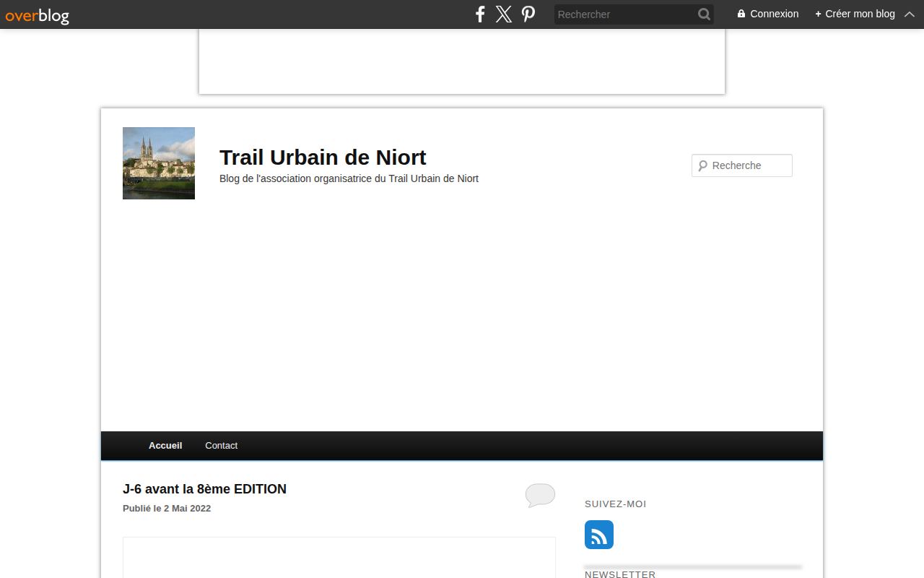
Task: Focus the blog Recherche field
Action: coord(742,165)
